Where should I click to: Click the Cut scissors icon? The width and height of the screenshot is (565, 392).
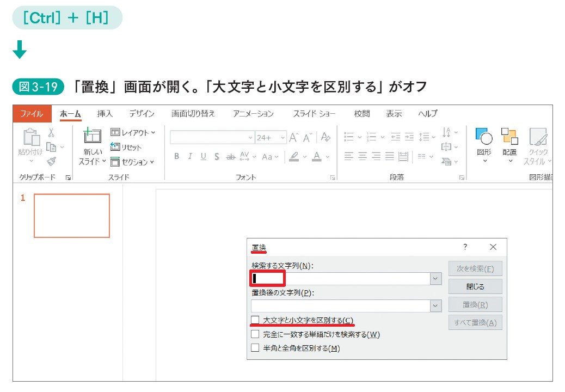click(51, 132)
